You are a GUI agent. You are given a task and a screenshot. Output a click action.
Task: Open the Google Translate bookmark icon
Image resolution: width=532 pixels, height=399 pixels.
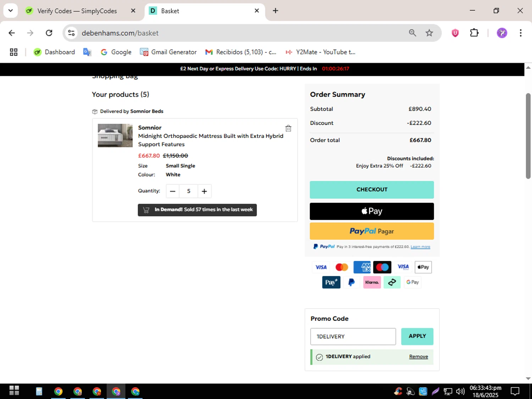(x=87, y=52)
